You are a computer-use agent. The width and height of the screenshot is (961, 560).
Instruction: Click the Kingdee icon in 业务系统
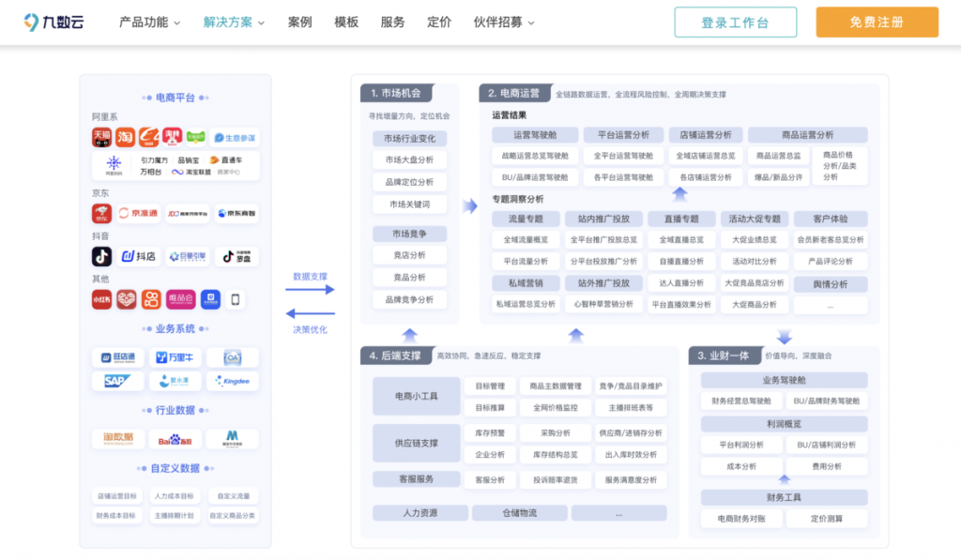(x=232, y=381)
